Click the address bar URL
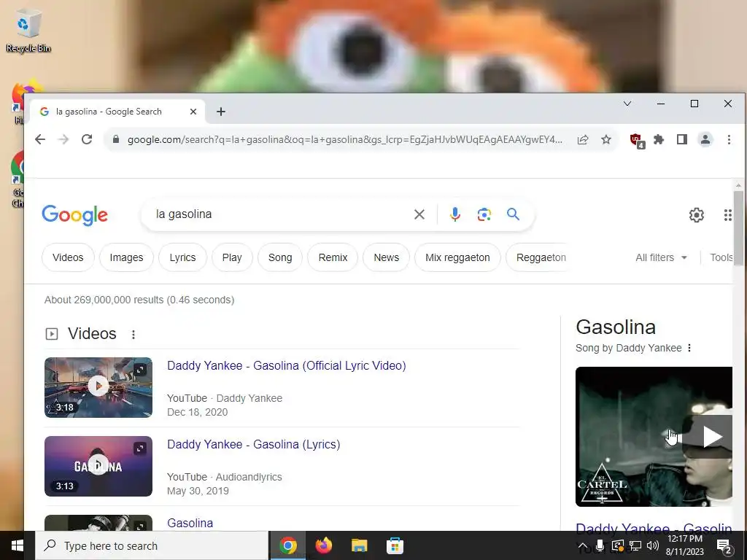 click(345, 139)
